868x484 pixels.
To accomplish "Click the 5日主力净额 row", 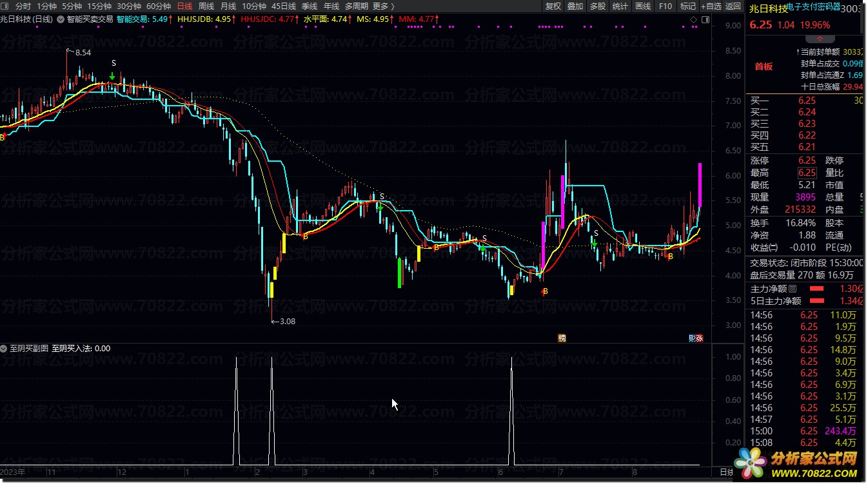I will coord(805,301).
